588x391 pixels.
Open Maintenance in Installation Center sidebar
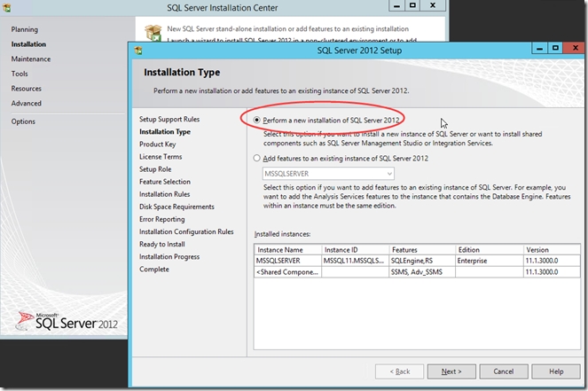(x=31, y=59)
